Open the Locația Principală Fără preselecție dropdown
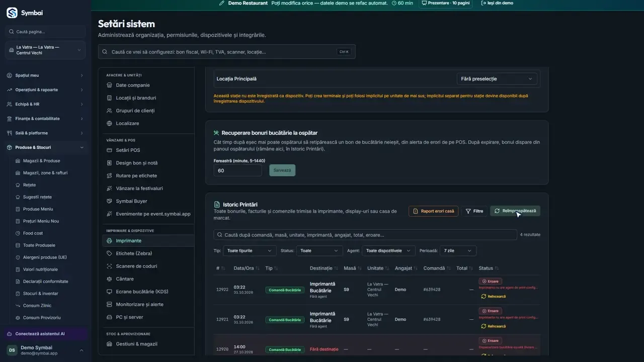The width and height of the screenshot is (644, 362). (497, 79)
